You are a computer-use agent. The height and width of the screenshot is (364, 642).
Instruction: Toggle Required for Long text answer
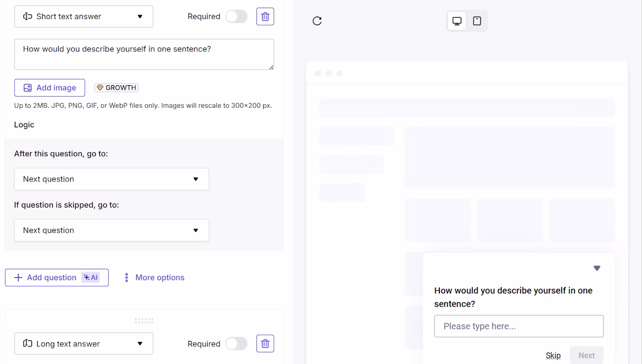pos(236,343)
